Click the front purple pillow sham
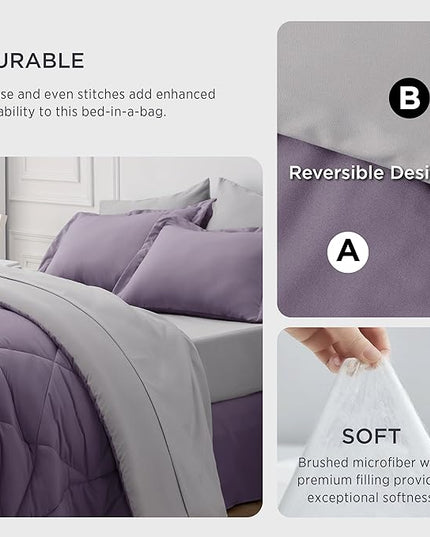Screen dimensions: 430x537 (192, 272)
